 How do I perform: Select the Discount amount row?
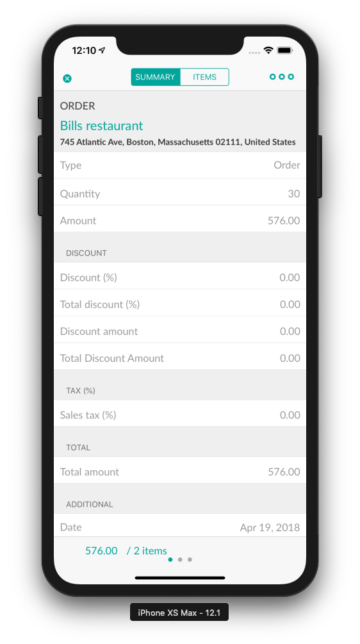coord(180,332)
